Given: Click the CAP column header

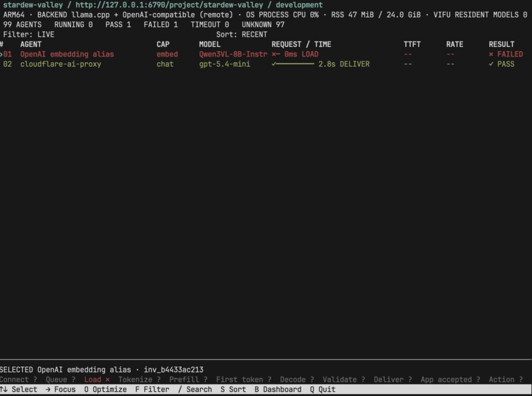Looking at the screenshot, I should tap(163, 44).
